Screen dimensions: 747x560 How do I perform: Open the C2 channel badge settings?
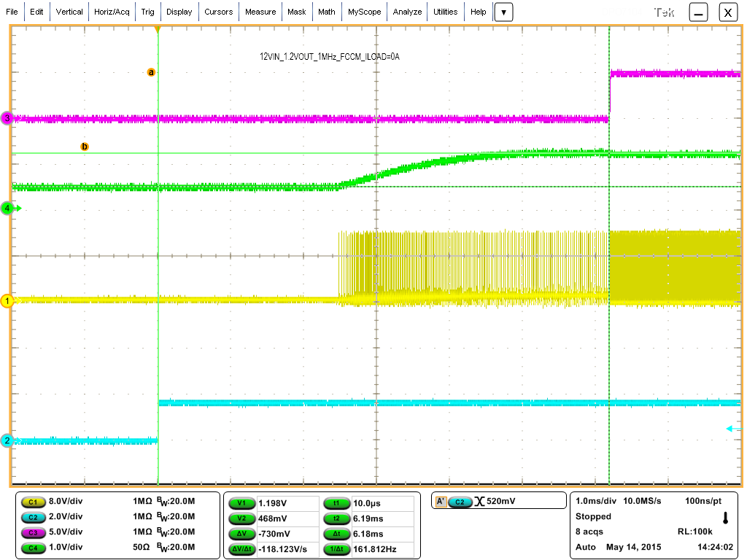pyautogui.click(x=34, y=517)
